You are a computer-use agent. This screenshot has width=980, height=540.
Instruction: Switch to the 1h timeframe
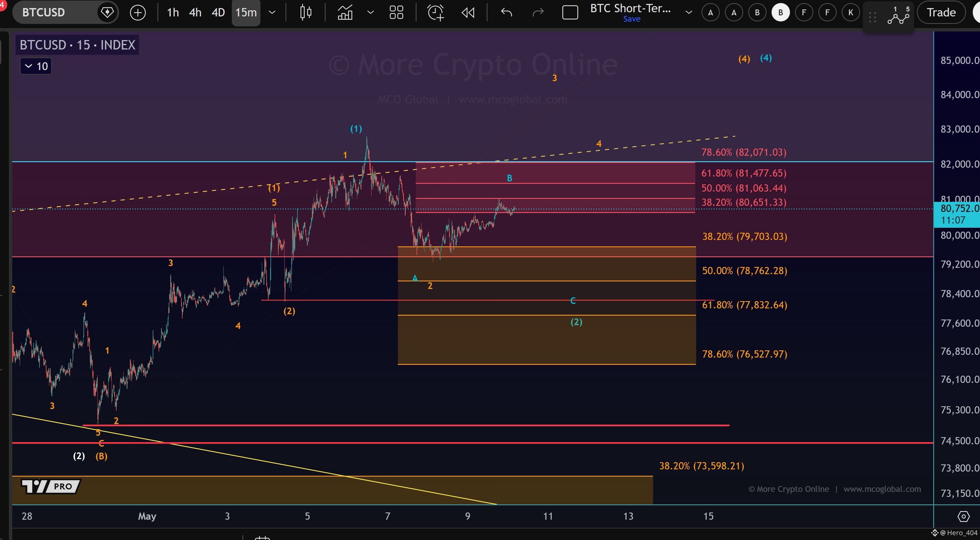point(173,13)
